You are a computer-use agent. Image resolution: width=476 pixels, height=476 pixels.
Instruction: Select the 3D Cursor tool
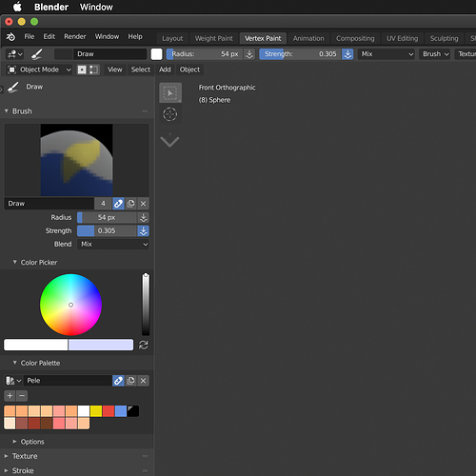pos(170,114)
